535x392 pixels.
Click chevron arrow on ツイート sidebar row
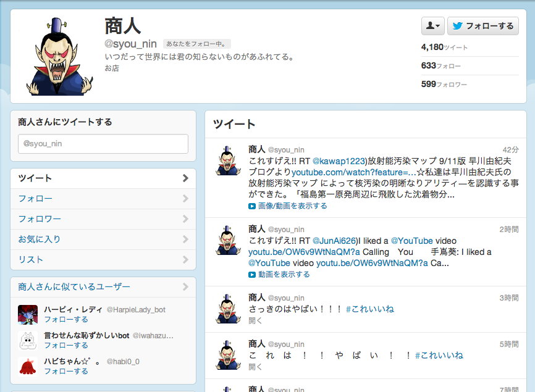click(185, 178)
